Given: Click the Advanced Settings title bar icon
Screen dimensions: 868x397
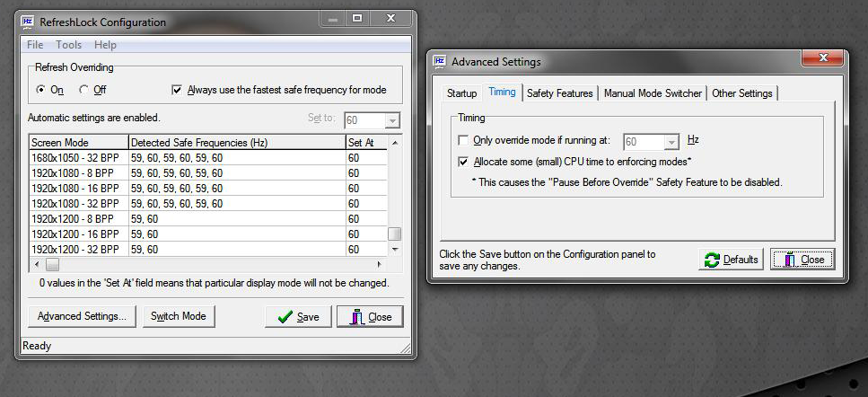Looking at the screenshot, I should point(440,61).
